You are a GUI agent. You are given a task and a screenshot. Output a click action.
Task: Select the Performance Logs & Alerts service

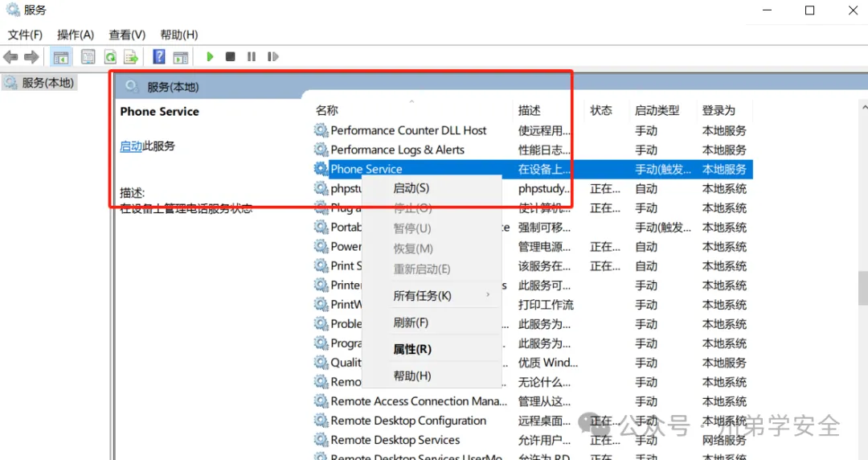point(398,150)
